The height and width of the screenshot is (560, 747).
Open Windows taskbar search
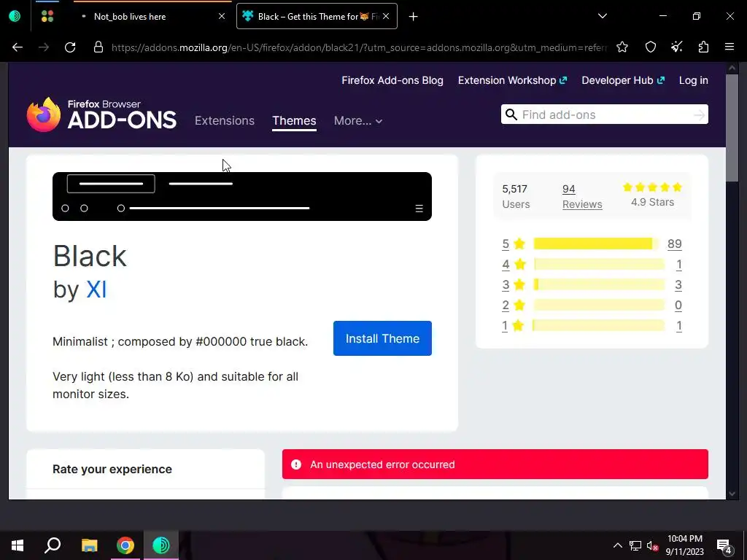(53, 545)
